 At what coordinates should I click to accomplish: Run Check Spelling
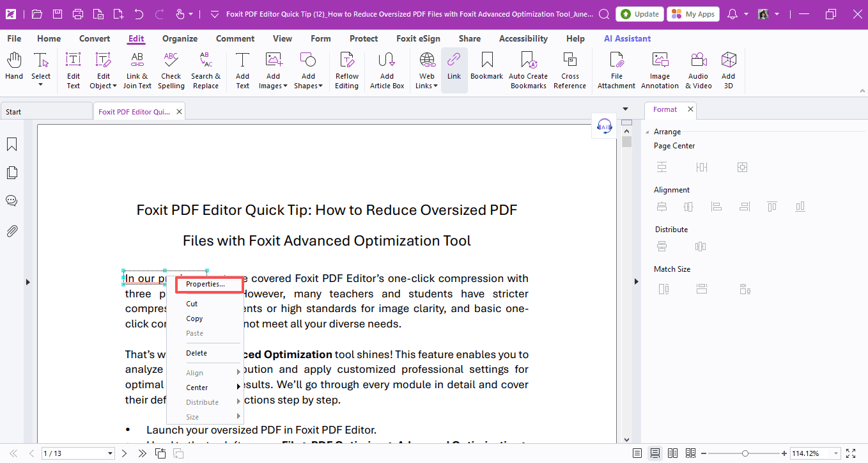pyautogui.click(x=171, y=70)
